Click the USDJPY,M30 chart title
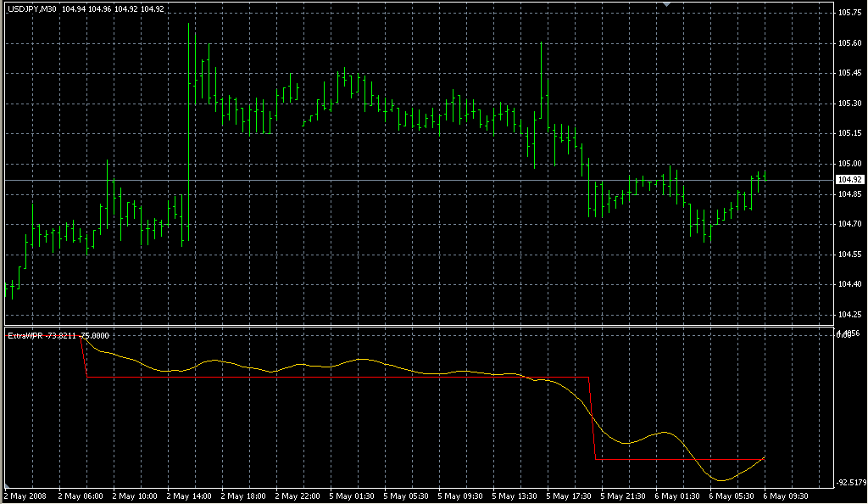The width and height of the screenshot is (868, 504). coord(31,9)
